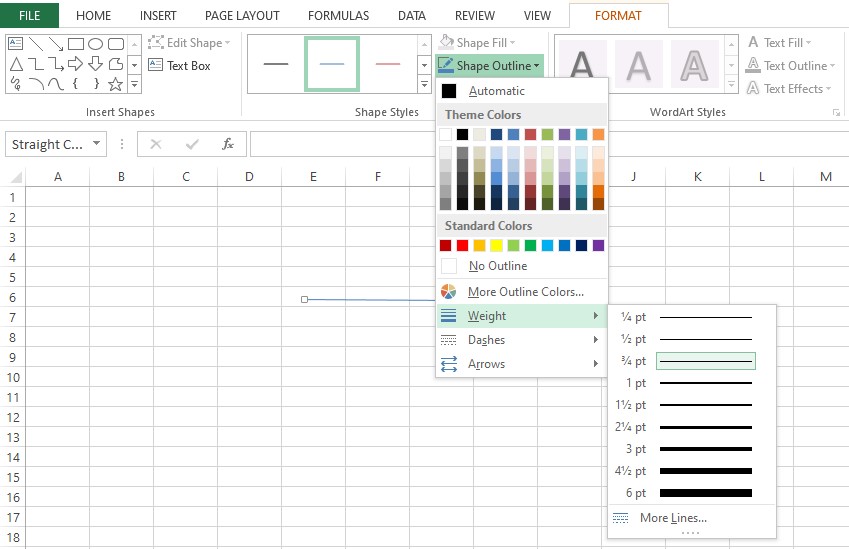The image size is (849, 549).
Task: Select 2¼ pt line weight
Action: 691,427
